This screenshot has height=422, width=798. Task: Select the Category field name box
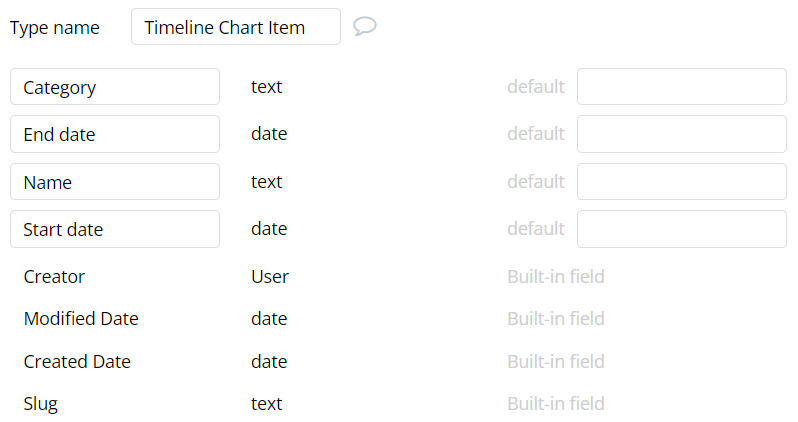pos(115,87)
